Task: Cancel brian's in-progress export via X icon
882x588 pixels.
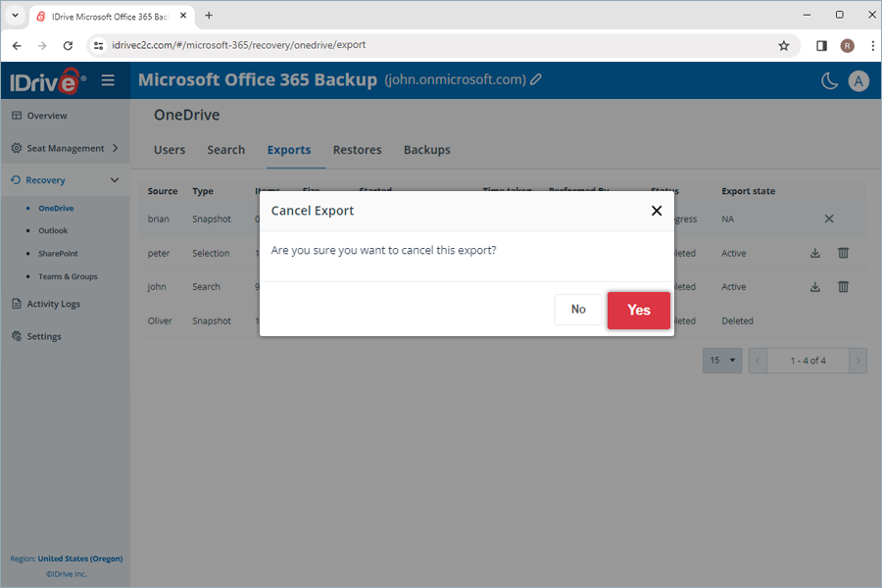Action: [x=828, y=219]
